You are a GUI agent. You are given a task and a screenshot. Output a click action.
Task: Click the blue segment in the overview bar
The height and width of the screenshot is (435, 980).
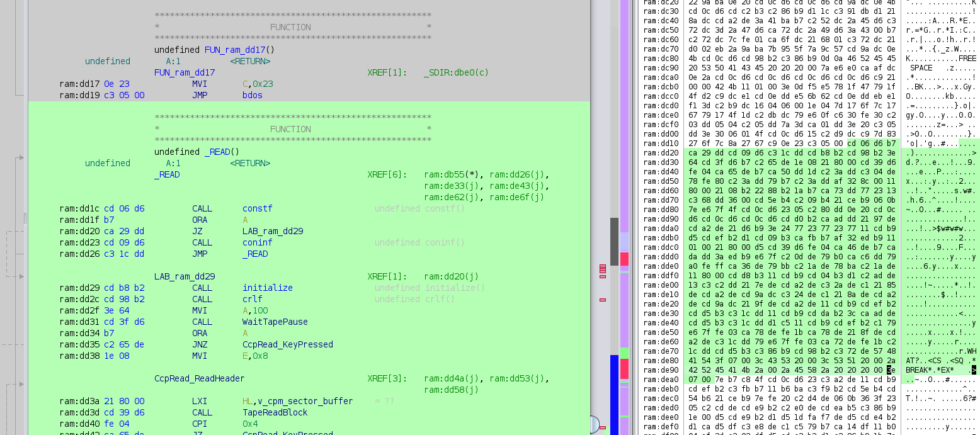(614, 390)
